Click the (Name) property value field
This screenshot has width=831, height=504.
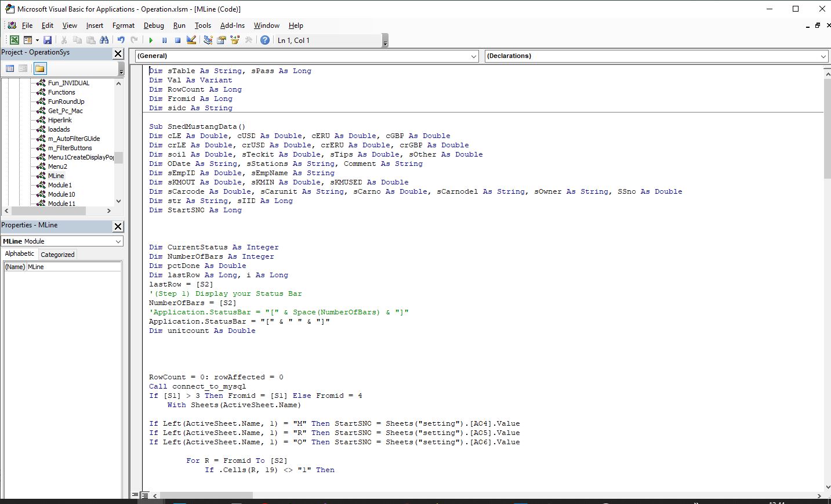[74, 267]
